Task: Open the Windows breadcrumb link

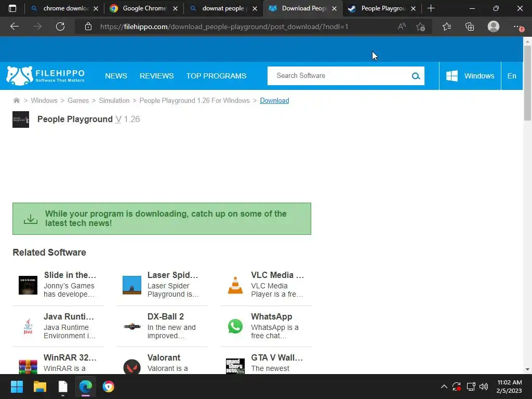Action: pos(44,100)
